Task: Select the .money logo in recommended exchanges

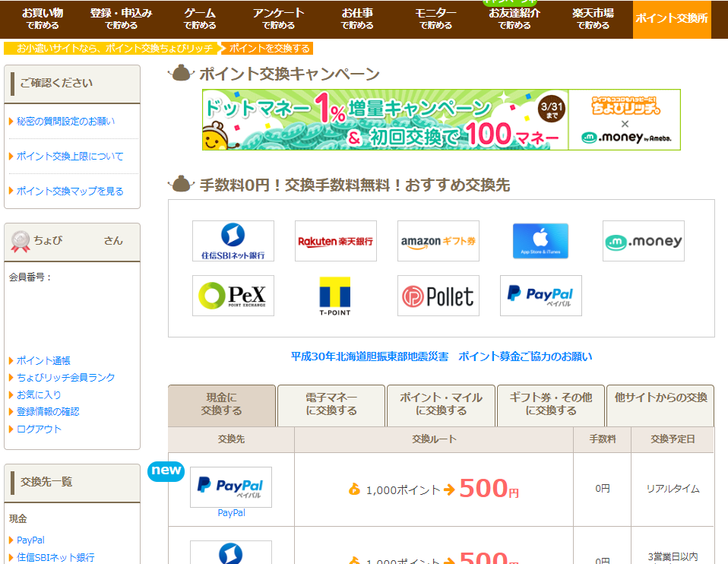Action: coord(644,241)
